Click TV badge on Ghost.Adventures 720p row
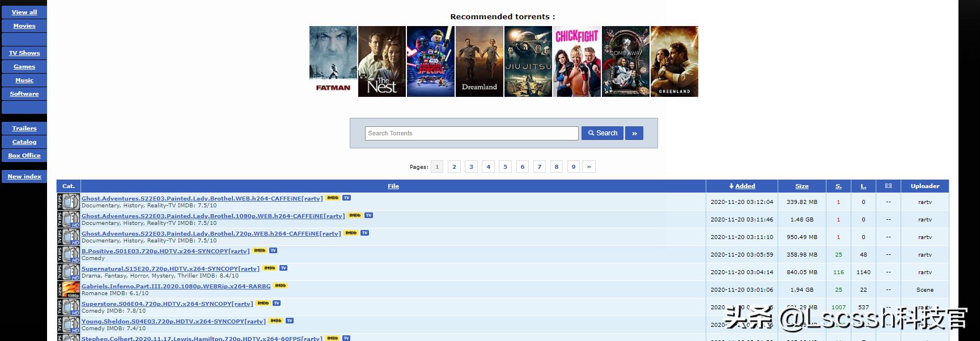Viewport: 980px width, 341px height. tap(364, 233)
